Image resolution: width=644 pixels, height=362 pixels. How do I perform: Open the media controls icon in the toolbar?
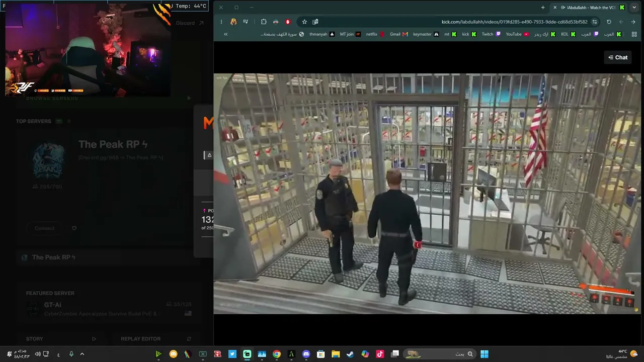tap(246, 22)
